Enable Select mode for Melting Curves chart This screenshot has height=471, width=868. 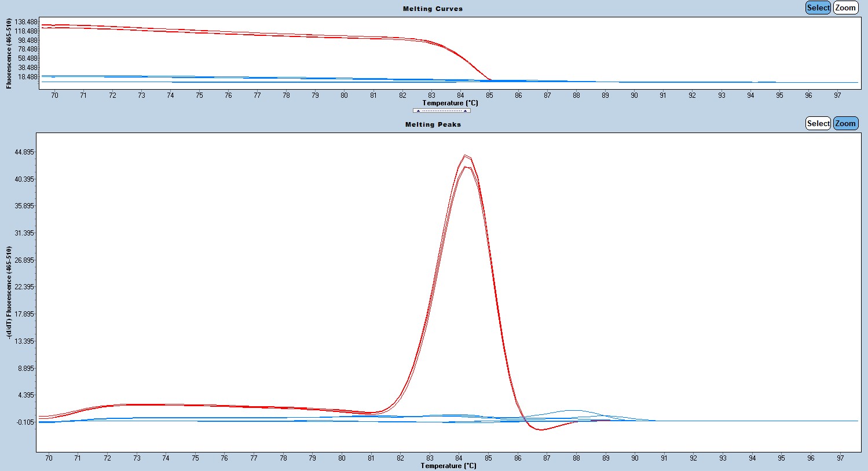click(x=818, y=8)
